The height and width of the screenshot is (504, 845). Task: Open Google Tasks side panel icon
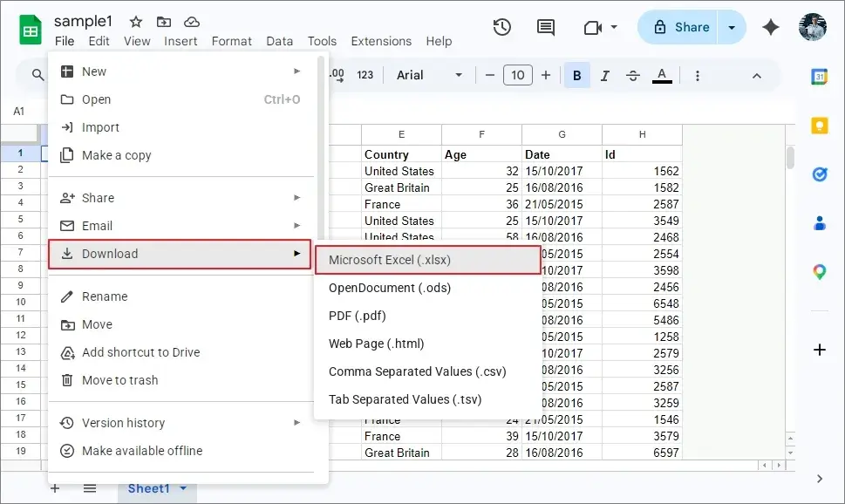(820, 174)
